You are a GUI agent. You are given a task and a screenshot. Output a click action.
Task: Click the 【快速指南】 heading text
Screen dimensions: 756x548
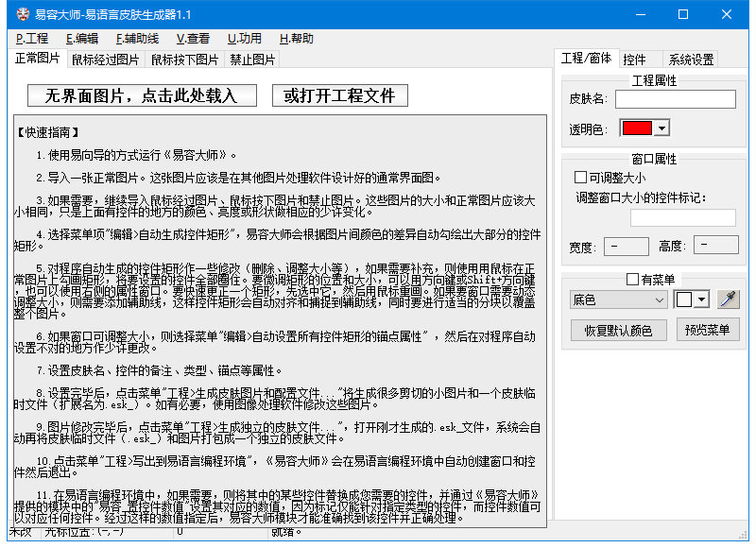46,132
